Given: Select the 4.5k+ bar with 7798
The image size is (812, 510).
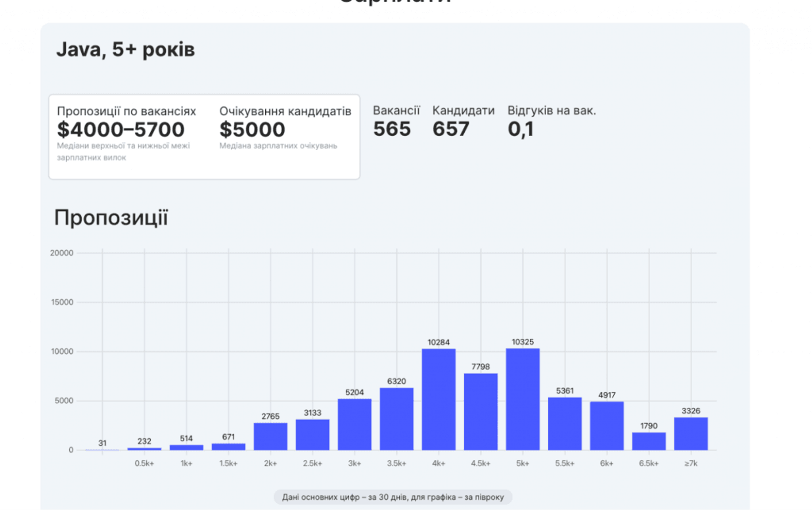Looking at the screenshot, I should click(x=481, y=412).
